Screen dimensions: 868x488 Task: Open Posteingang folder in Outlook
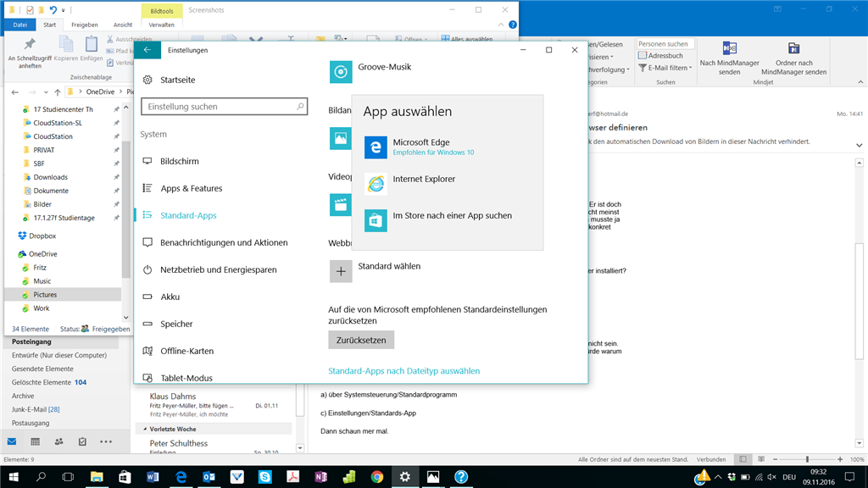pos(31,341)
